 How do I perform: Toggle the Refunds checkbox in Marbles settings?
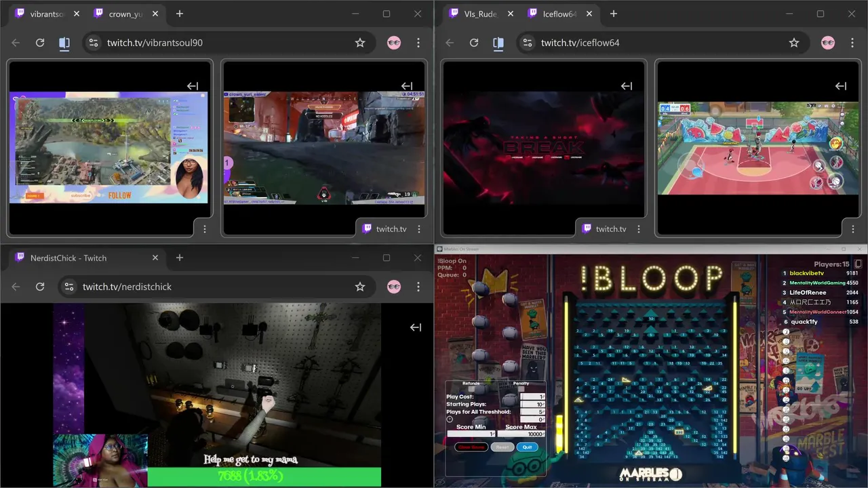pos(471,389)
